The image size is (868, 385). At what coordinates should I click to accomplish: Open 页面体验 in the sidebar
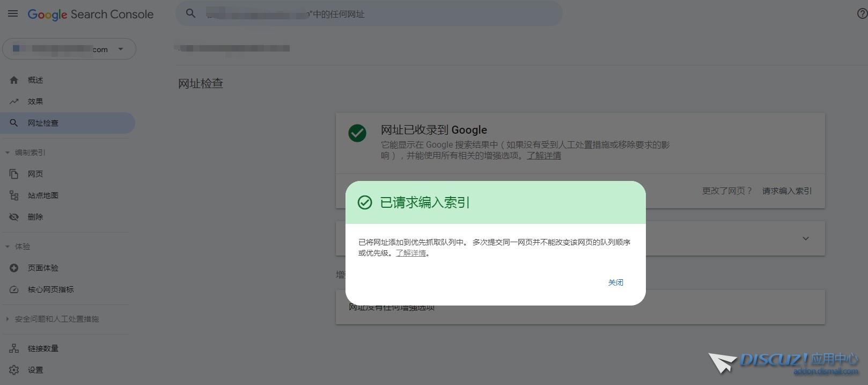43,268
